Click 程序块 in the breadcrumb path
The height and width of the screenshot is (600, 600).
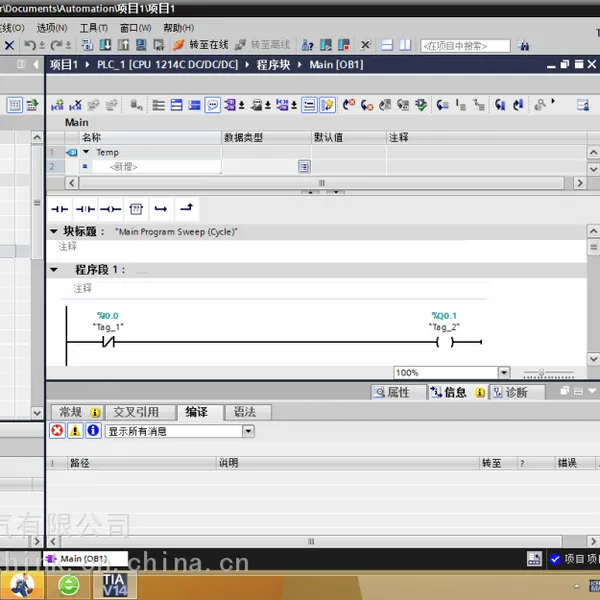[x=273, y=65]
